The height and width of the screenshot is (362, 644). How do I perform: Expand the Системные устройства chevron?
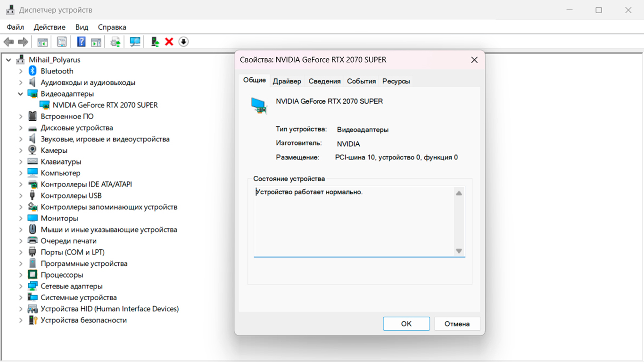click(x=20, y=297)
